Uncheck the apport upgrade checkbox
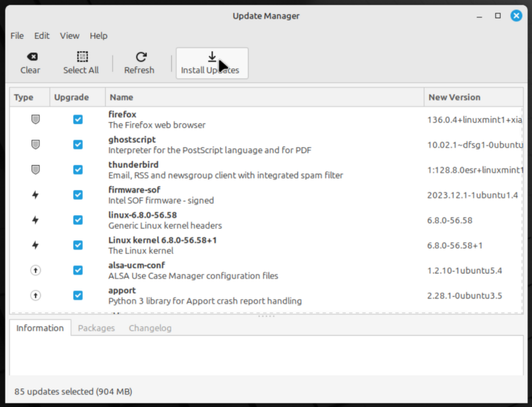 (77, 295)
